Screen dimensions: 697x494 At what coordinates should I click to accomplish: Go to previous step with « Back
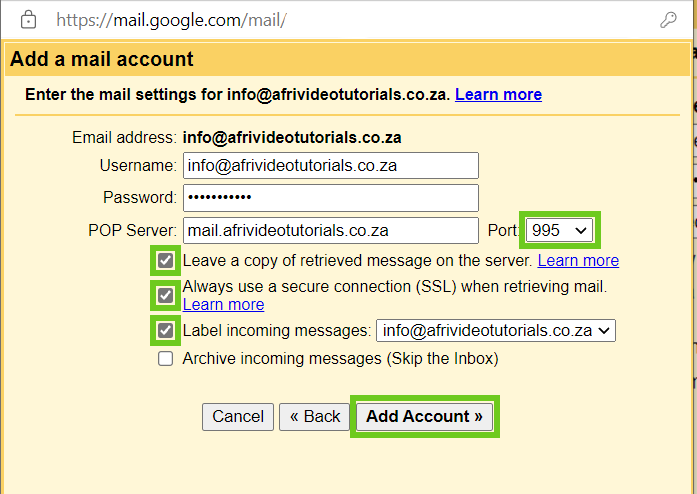(314, 417)
